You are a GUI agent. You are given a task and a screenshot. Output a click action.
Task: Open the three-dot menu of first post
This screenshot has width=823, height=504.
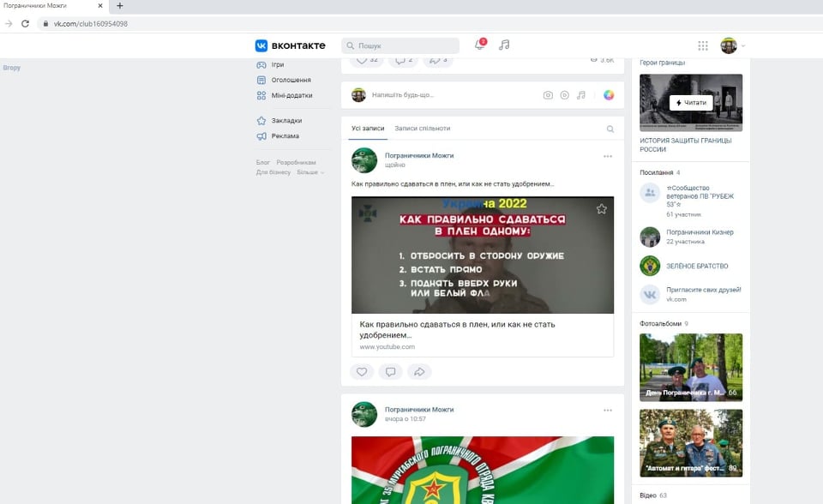tap(608, 157)
